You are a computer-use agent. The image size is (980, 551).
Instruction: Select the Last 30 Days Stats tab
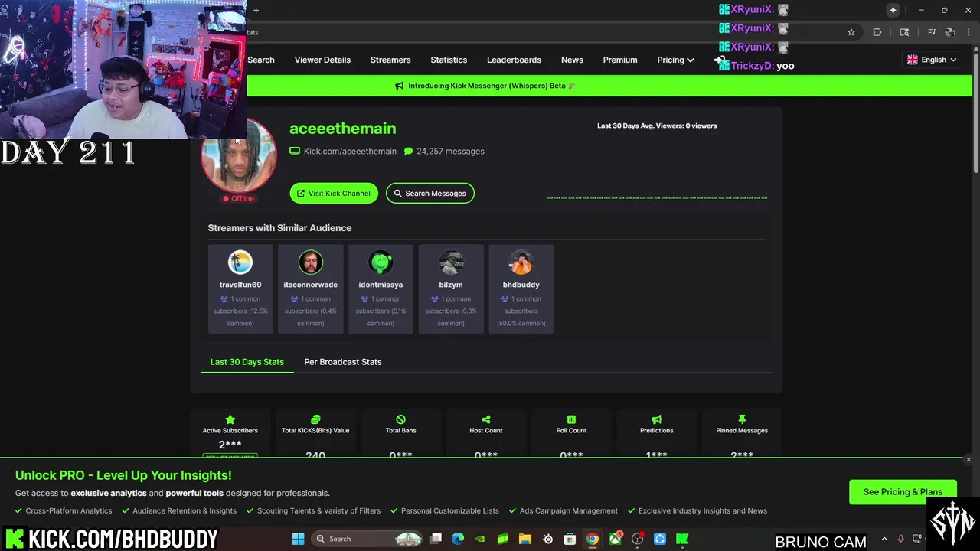247,362
